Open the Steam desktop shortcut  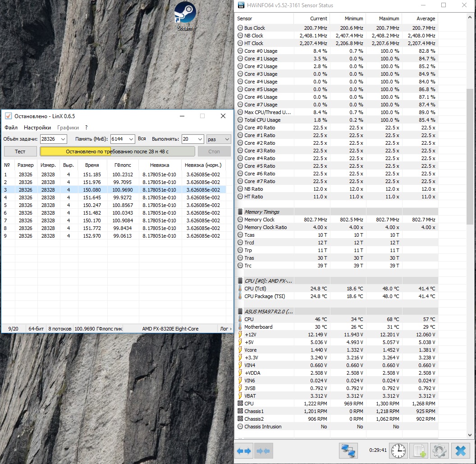184,13
